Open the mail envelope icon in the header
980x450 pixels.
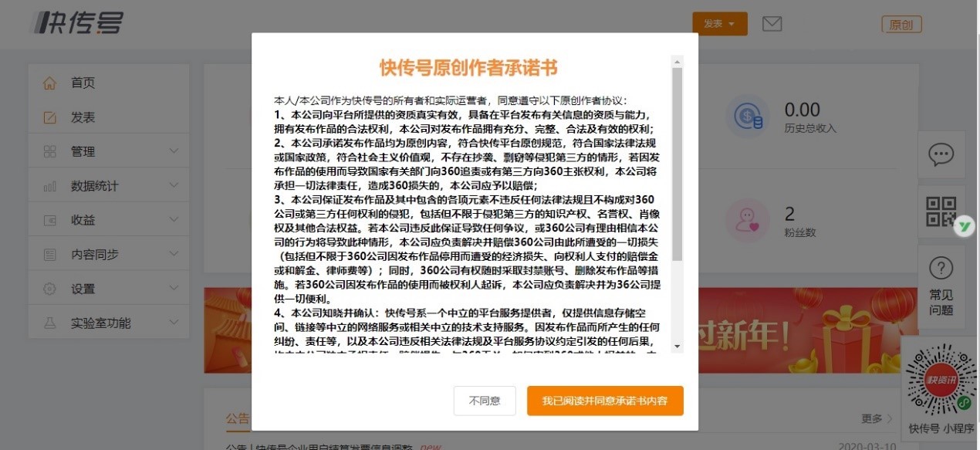(x=772, y=24)
